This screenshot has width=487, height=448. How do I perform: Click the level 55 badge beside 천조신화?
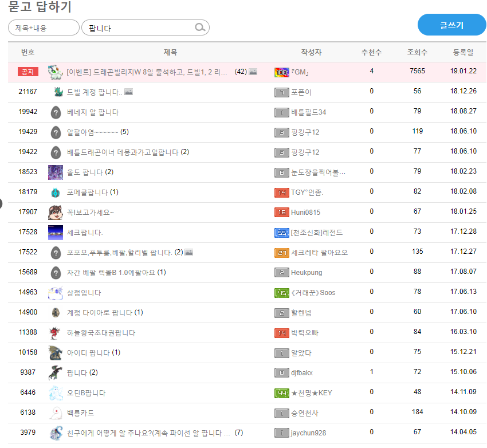click(x=281, y=233)
